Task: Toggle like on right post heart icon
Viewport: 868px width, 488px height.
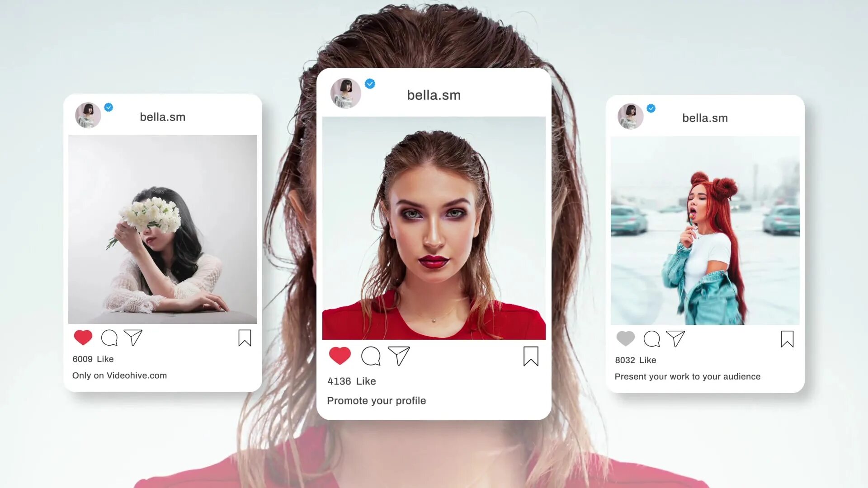Action: coord(625,338)
